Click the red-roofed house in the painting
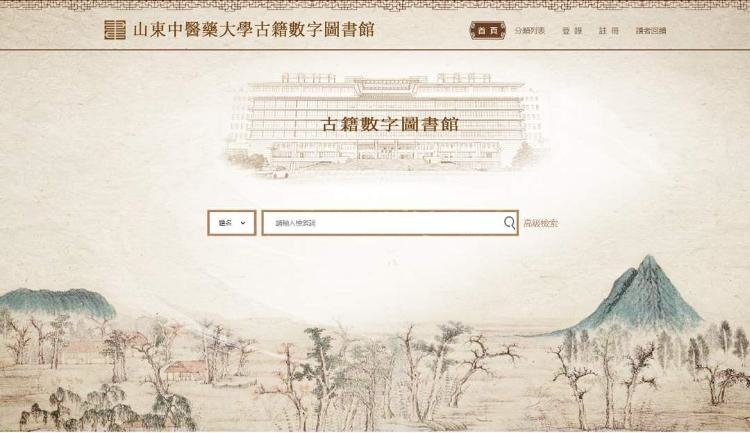The width and height of the screenshot is (750, 433). 187,370
